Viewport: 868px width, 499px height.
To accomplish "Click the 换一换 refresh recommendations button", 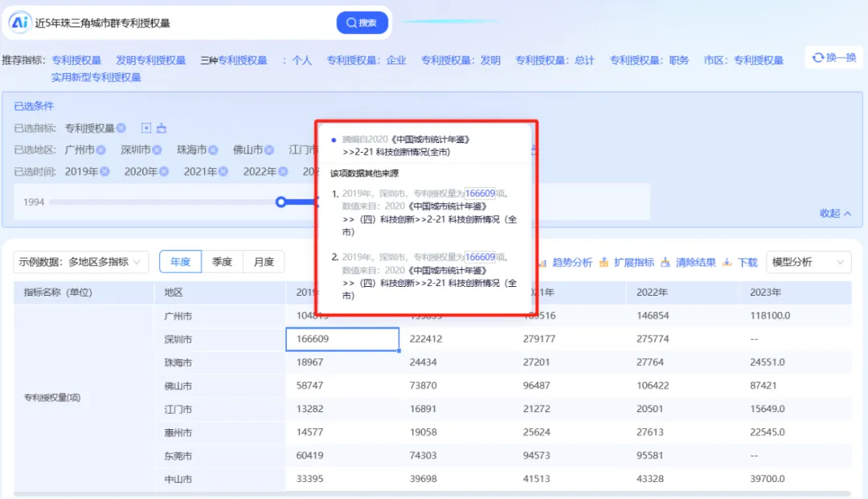I will coord(833,58).
